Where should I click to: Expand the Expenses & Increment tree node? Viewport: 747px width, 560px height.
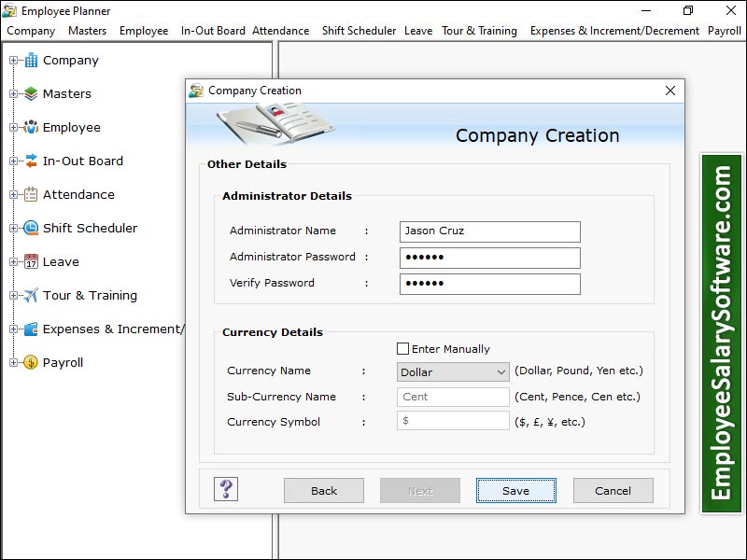[13, 329]
